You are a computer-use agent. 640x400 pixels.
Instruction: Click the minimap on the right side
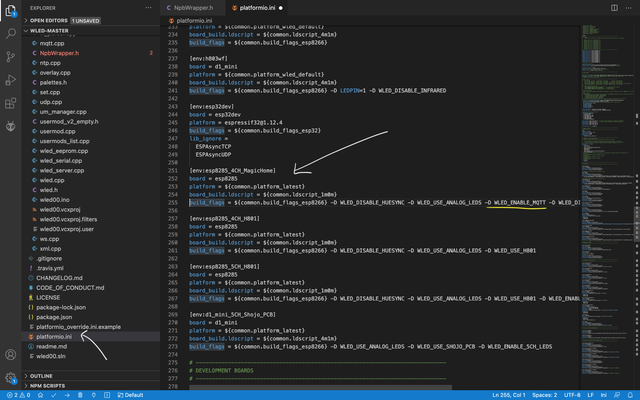coord(600,100)
